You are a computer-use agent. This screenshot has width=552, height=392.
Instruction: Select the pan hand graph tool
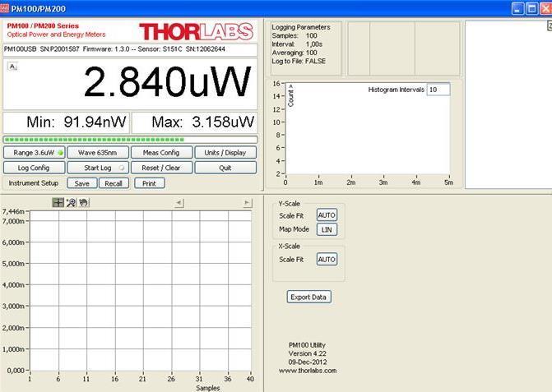[x=83, y=202]
